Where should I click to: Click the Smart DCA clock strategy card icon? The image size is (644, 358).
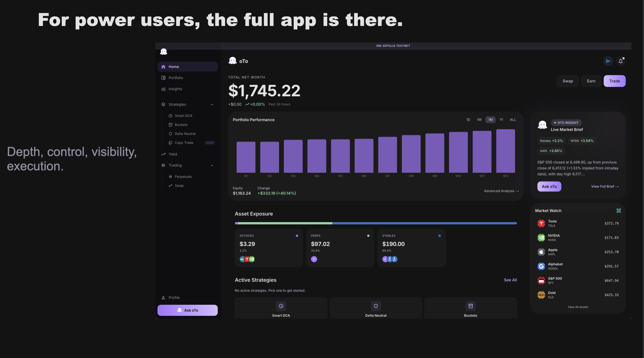tap(281, 306)
